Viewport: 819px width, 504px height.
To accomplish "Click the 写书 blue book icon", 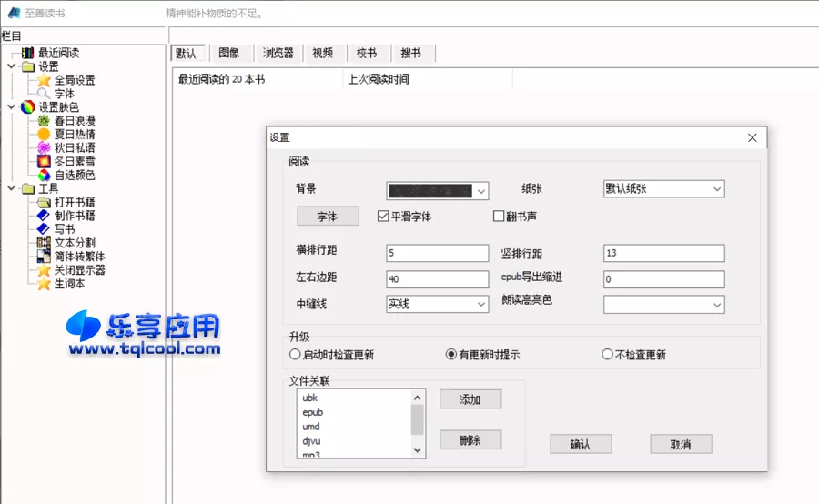I will point(44,229).
